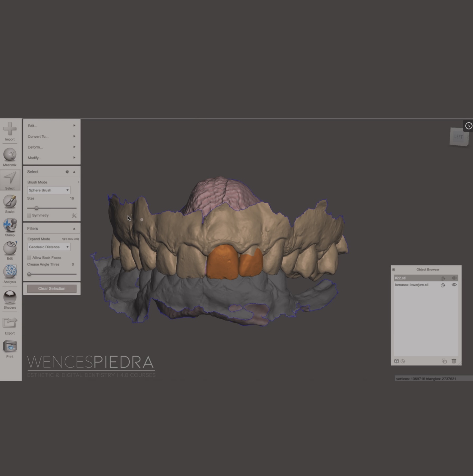The width and height of the screenshot is (473, 476).
Task: Click the pivot icon for #22.stl
Action: (x=443, y=278)
